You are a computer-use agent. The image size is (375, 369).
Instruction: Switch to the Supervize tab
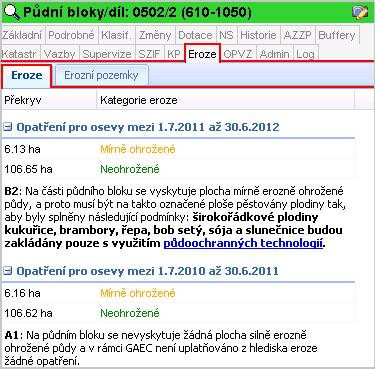[x=107, y=54]
